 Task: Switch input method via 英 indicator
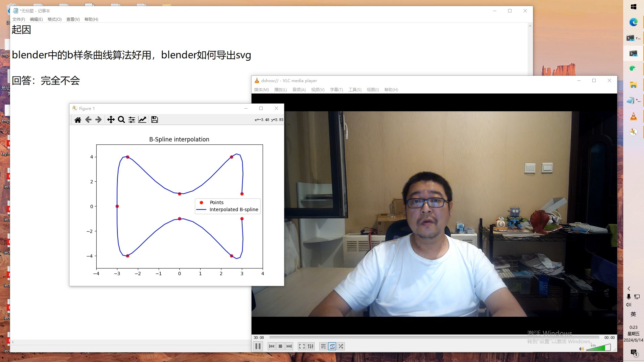pos(633,314)
